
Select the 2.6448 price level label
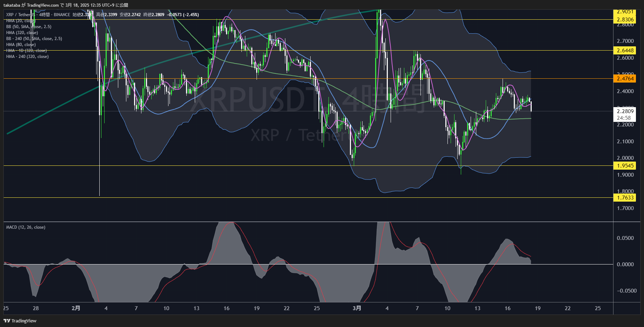pos(625,51)
